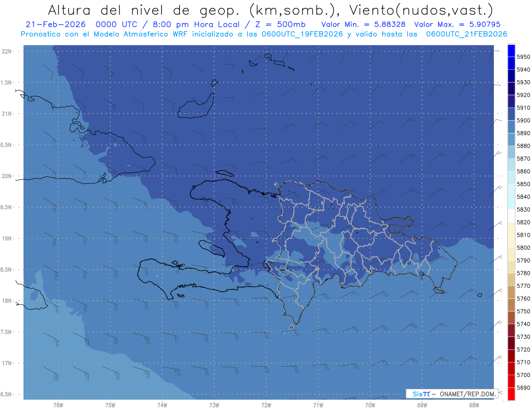Click the '68W' longitude axis label
Screen dimensions: 532x411
coord(473,405)
